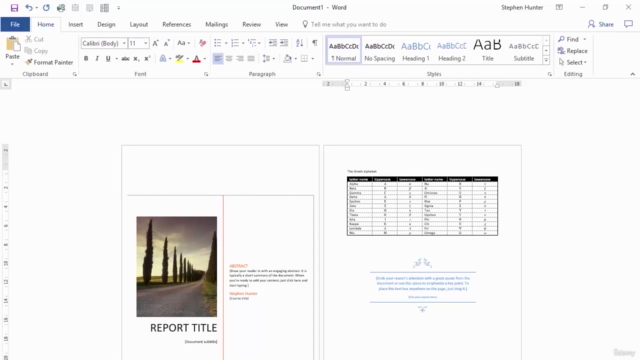
Task: Switch to the Review tab
Action: pyautogui.click(x=251, y=24)
